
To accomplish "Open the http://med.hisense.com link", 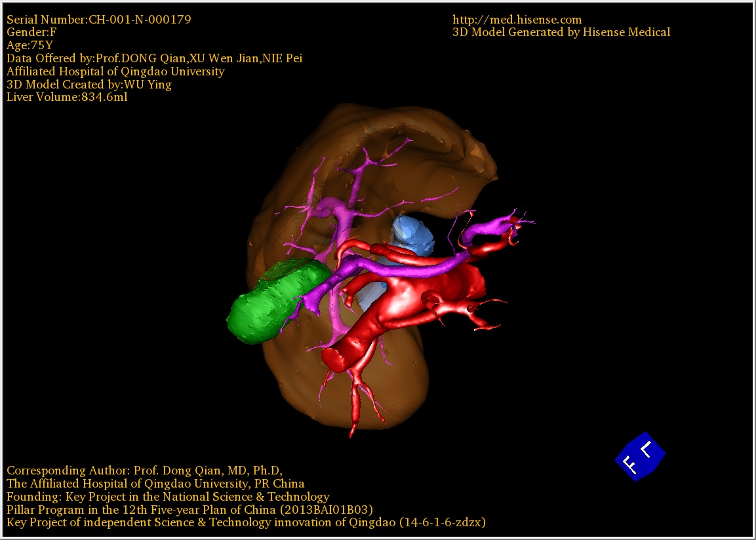I will pyautogui.click(x=517, y=20).
